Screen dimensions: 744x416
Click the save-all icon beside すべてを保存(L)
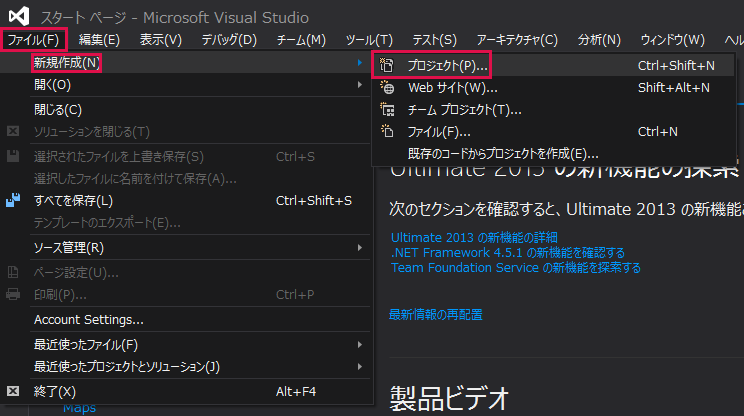click(13, 200)
